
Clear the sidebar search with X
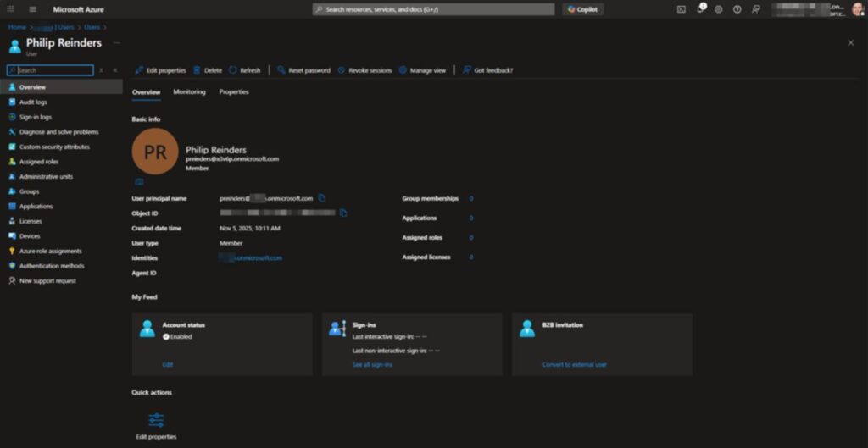point(101,70)
